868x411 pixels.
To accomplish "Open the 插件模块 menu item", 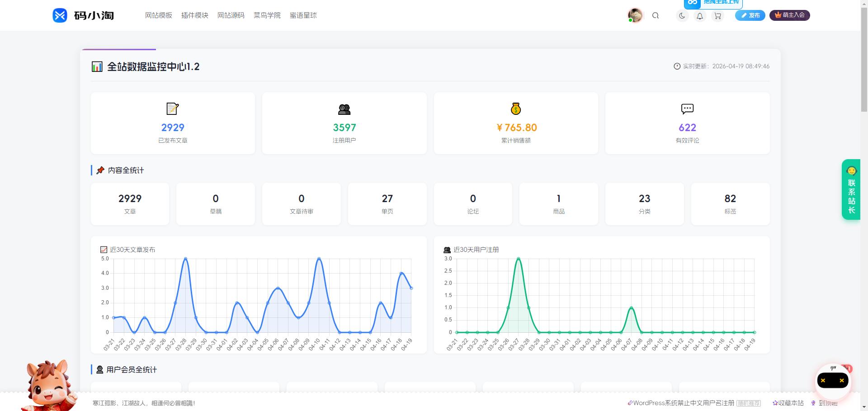I will 194,15.
